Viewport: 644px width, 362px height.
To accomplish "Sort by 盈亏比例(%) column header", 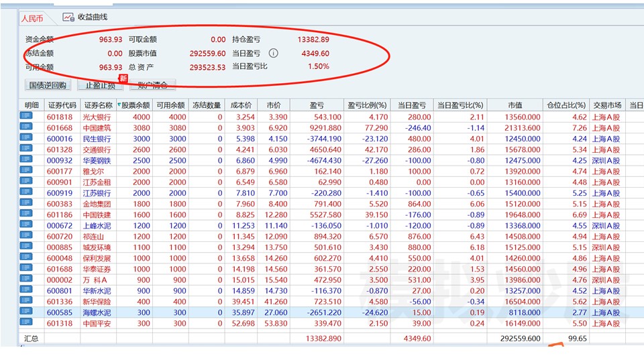I will coord(367,105).
